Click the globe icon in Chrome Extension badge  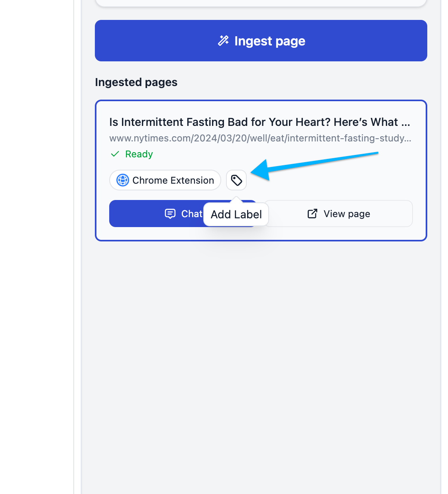point(123,180)
